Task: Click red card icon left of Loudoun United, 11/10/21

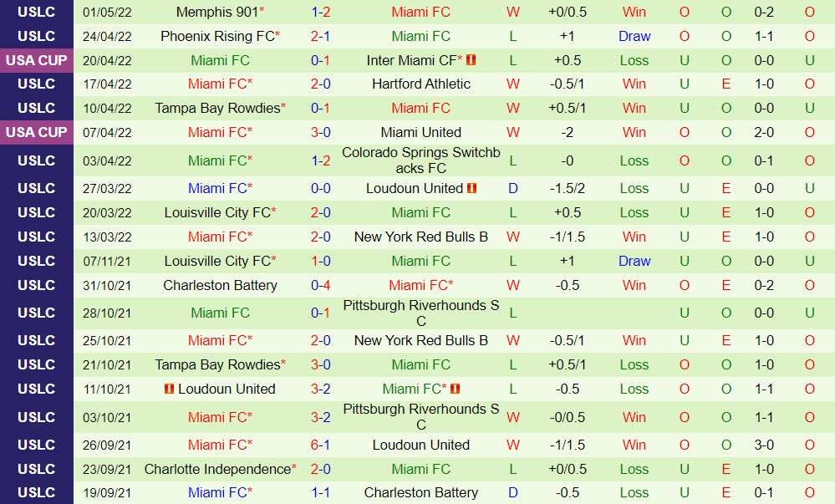Action: click(x=169, y=389)
